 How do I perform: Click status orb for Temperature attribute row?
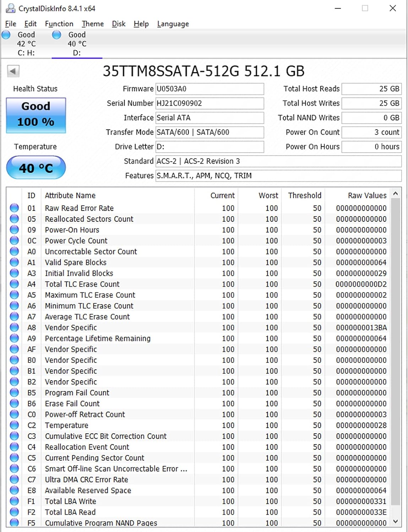(14, 425)
